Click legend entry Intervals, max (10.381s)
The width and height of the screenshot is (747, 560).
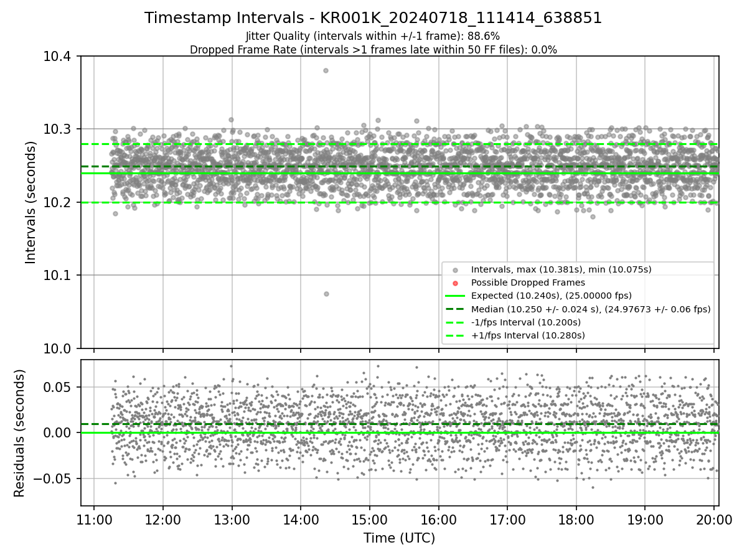561,269
